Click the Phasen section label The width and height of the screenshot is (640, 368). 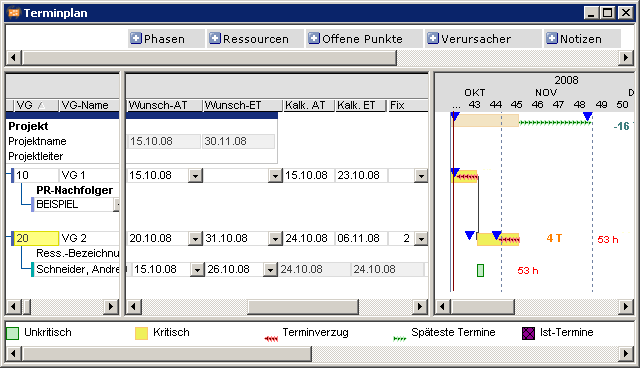point(164,39)
